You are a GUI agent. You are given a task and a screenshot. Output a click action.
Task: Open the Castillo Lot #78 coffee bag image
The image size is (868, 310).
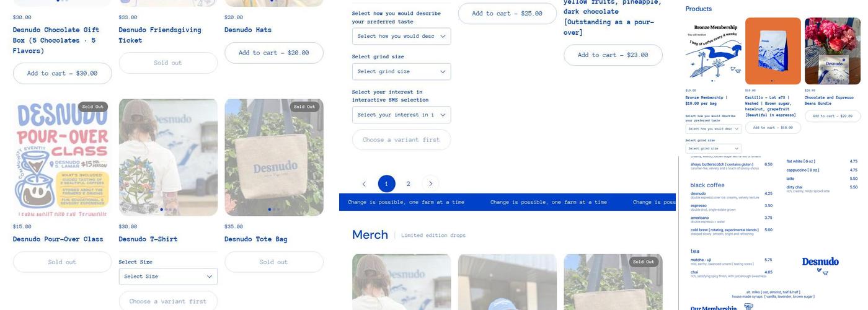pos(773,51)
